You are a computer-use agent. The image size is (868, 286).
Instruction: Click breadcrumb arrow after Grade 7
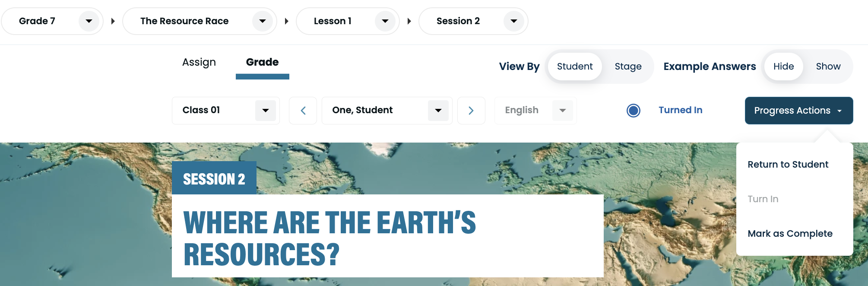pos(113,21)
